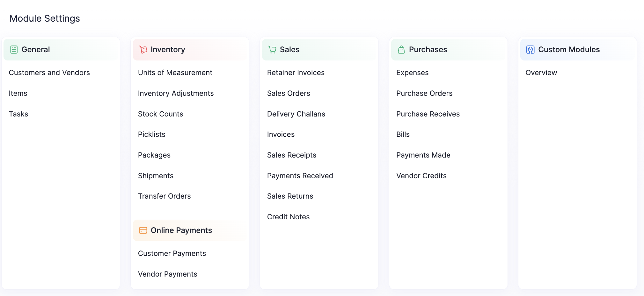Go to Payments Received settings
The height and width of the screenshot is (296, 644).
(x=300, y=176)
